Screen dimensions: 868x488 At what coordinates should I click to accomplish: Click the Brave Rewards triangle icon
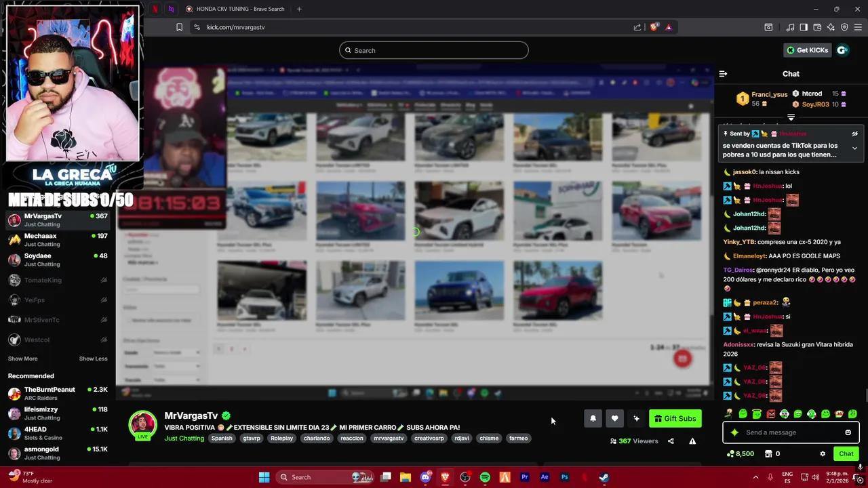[669, 27]
